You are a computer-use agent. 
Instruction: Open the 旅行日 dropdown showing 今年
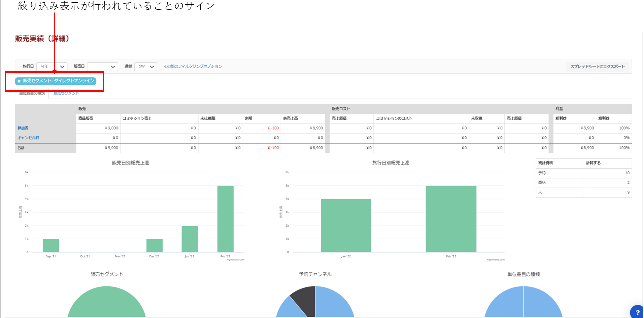pos(52,67)
